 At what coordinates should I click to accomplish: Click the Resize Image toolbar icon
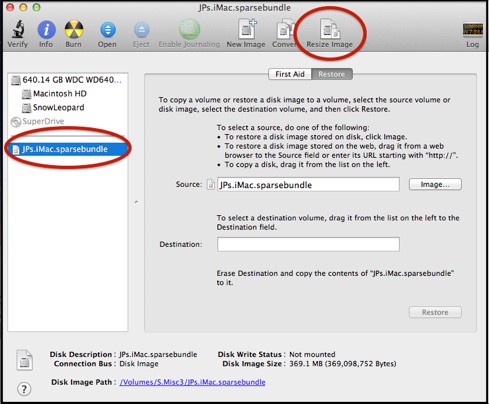coord(330,29)
